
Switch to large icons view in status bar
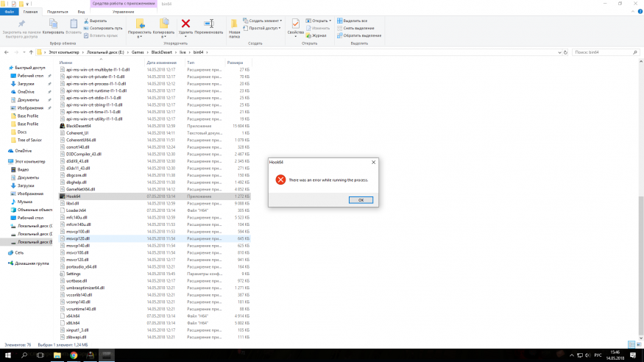(x=639, y=344)
